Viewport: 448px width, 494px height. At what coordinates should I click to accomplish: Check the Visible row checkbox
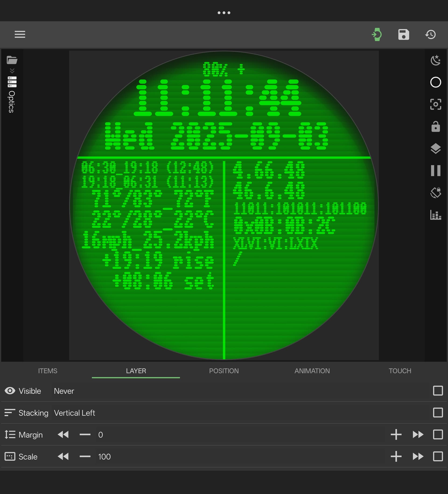point(438,391)
